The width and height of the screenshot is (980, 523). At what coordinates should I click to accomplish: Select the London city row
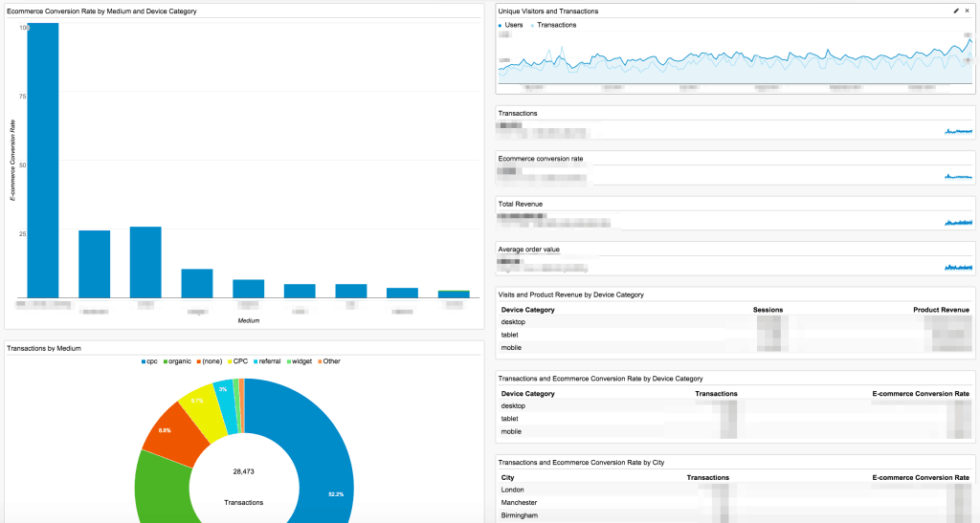tap(735, 490)
